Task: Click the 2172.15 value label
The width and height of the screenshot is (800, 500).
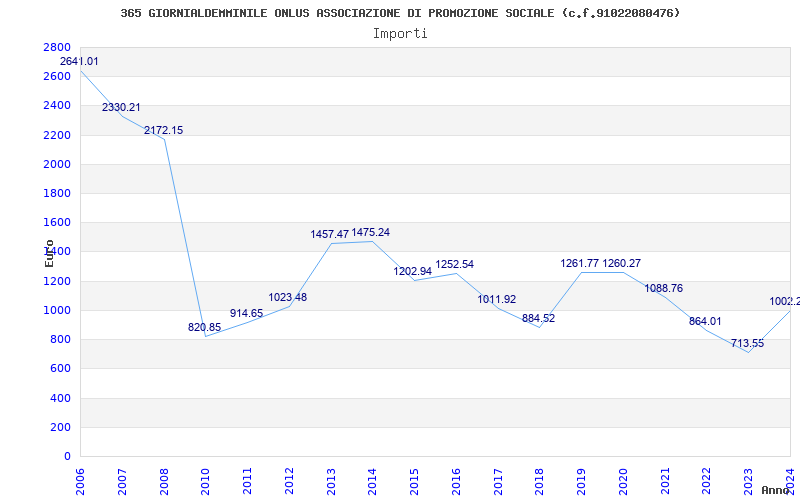Action: point(163,130)
